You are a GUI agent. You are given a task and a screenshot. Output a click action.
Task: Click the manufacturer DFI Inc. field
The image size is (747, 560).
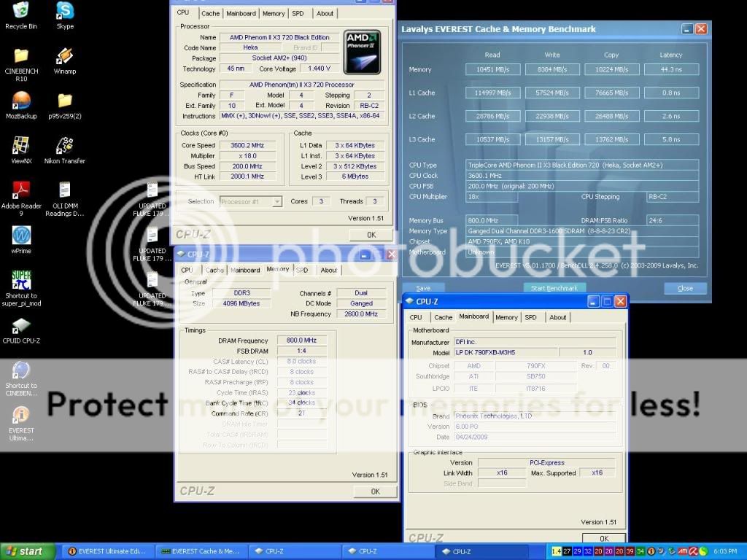click(535, 342)
